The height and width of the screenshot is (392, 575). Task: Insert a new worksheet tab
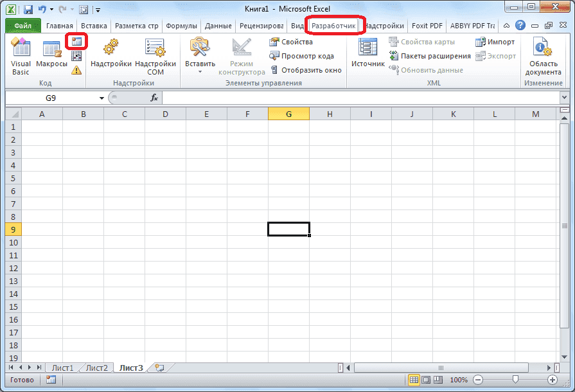[159, 368]
